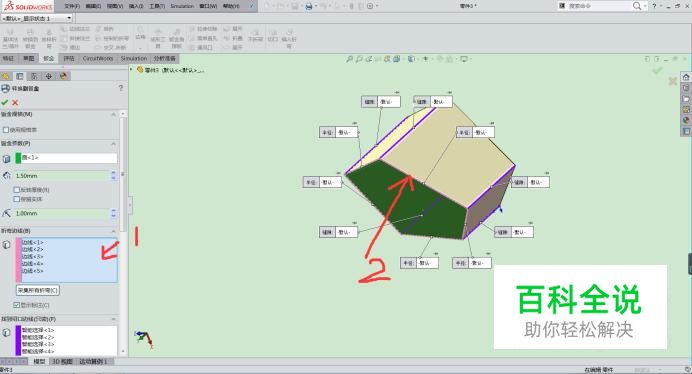Toggle the checkbox under collect all bends button
Viewport: 692px width, 374px height.
17,305
